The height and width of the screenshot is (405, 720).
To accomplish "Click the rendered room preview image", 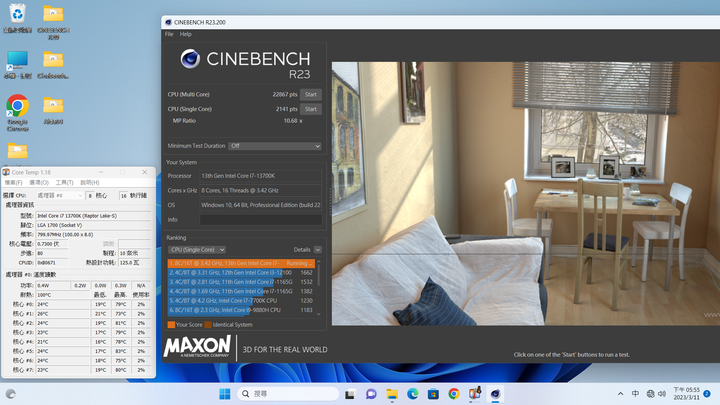I will tap(526, 194).
